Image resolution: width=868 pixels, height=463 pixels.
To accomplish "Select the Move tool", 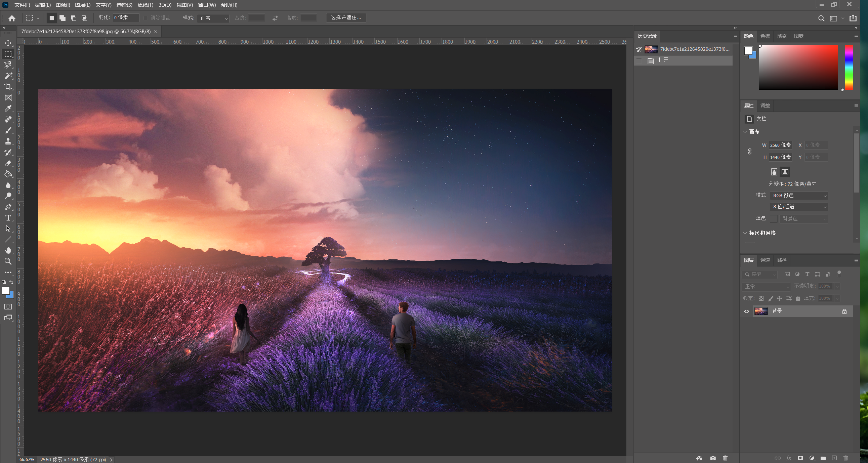I will [8, 43].
